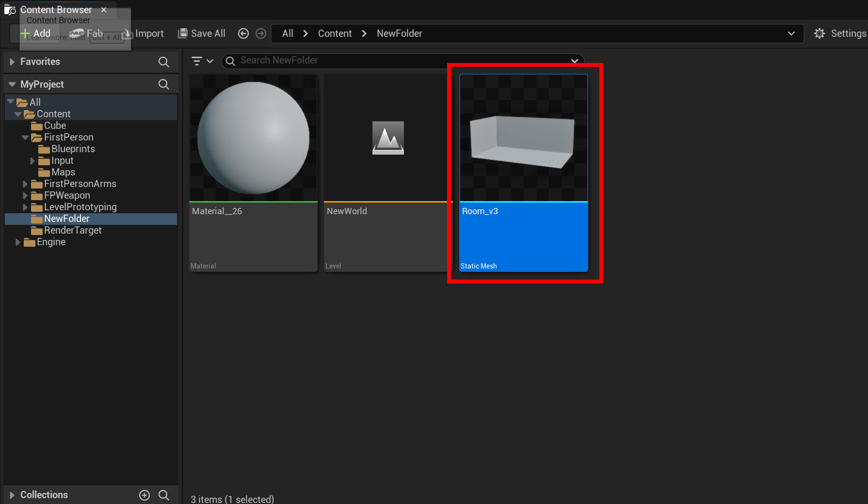Go forward in folder history
Image resolution: width=868 pixels, height=504 pixels.
261,33
